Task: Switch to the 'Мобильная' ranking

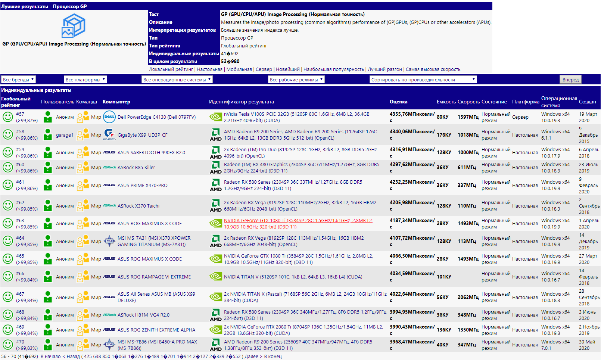Action: 239,69
